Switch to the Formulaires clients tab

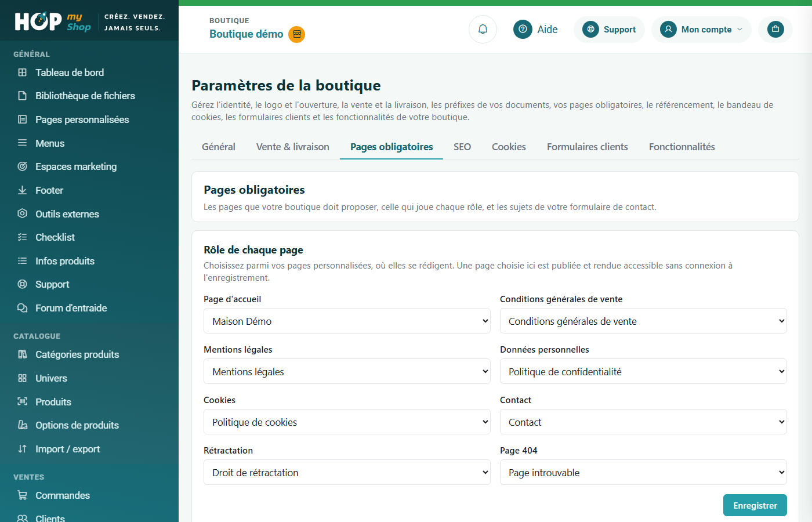[588, 147]
